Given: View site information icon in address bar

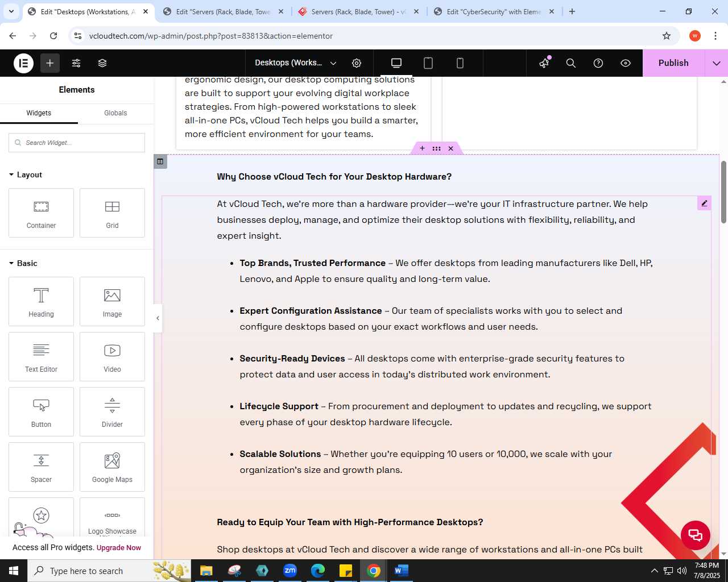Looking at the screenshot, I should 78,36.
